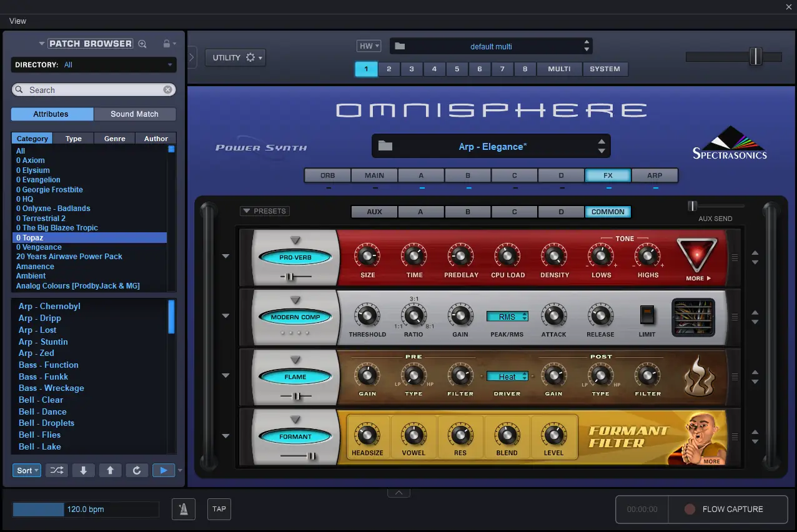Click the master volume slider
Image resolution: width=797 pixels, height=532 pixels.
coord(734,57)
